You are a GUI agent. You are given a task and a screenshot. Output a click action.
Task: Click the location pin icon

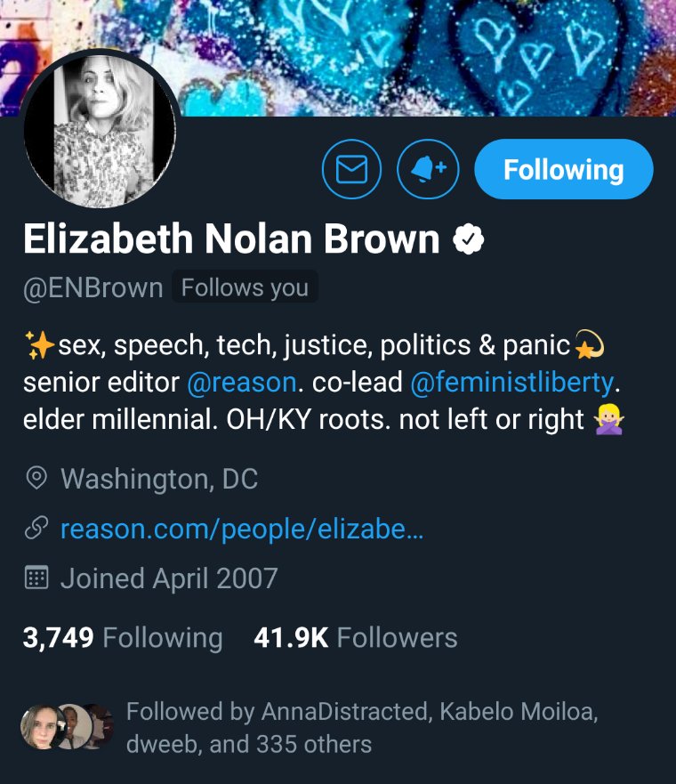coord(36,479)
